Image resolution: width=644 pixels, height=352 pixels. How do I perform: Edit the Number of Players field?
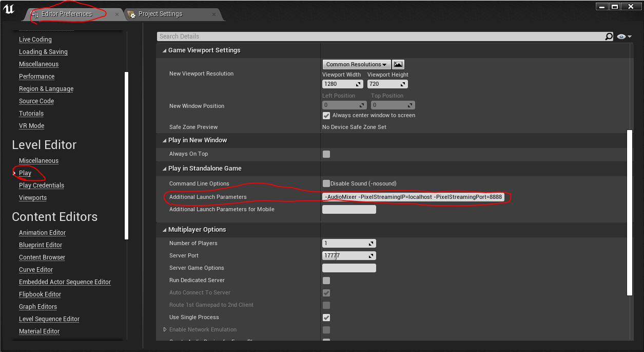pyautogui.click(x=349, y=244)
